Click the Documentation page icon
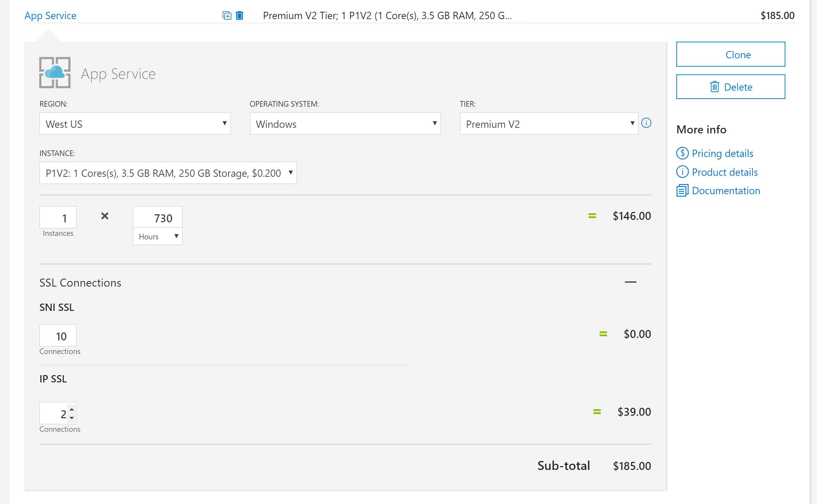817x504 pixels. [683, 190]
